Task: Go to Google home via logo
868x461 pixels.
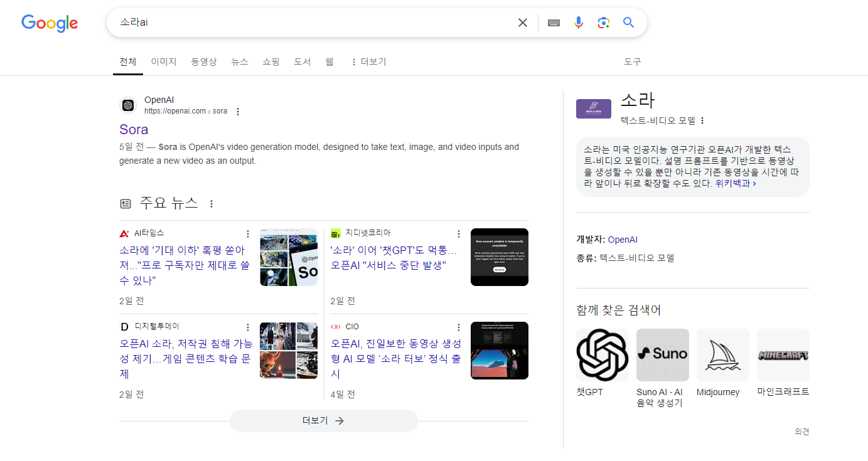Action: [x=50, y=23]
